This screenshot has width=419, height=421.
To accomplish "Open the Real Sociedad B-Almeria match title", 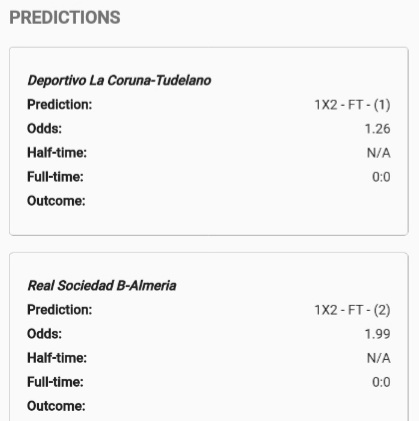I will click(102, 286).
